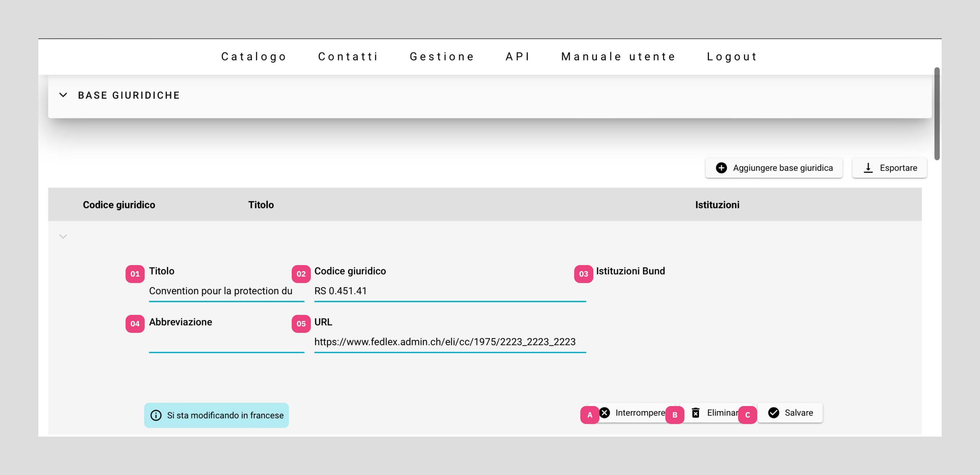
Task: Open the Gestione menu
Action: pyautogui.click(x=442, y=57)
